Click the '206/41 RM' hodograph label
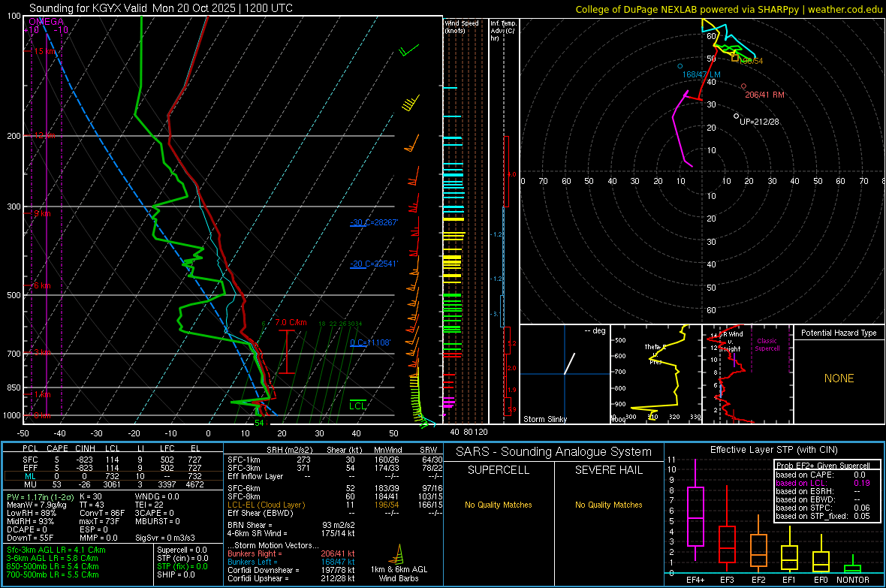This screenshot has height=588, width=886. pos(764,95)
